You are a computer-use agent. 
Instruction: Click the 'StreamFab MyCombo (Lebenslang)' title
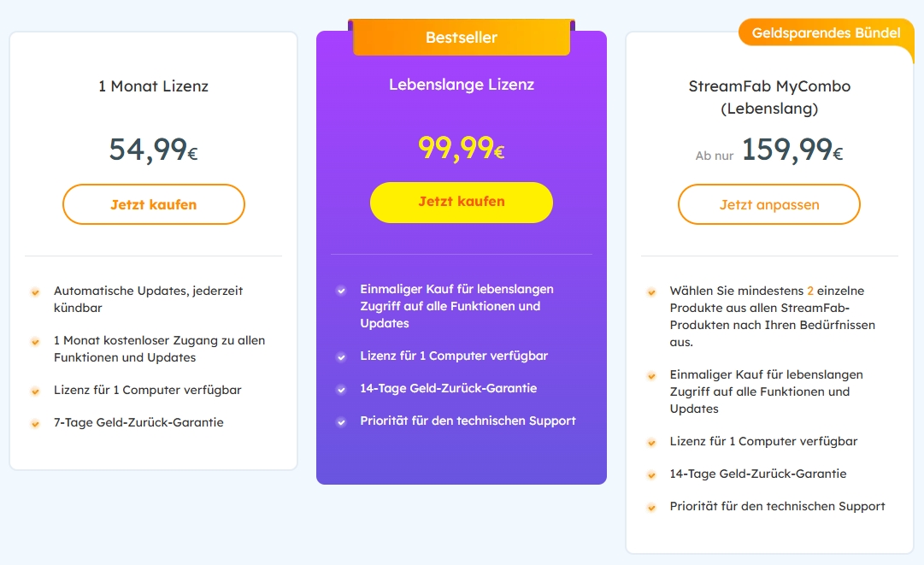coord(768,97)
